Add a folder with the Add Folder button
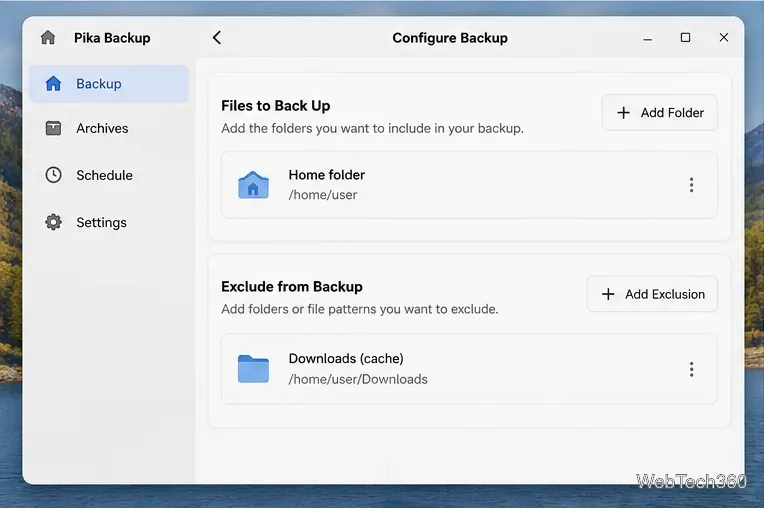Image resolution: width=764 pixels, height=508 pixels. point(659,113)
